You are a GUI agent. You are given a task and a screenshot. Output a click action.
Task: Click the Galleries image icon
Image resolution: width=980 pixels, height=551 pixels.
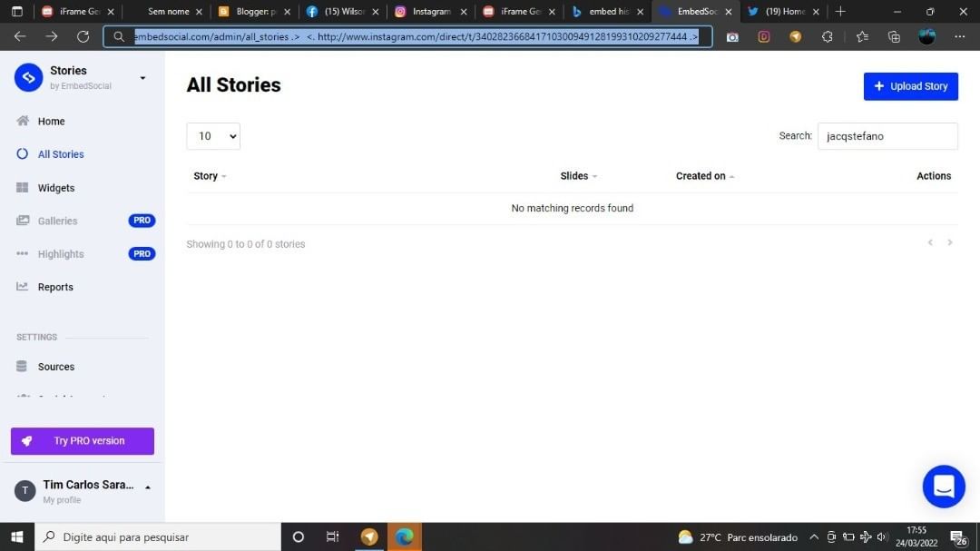click(23, 221)
